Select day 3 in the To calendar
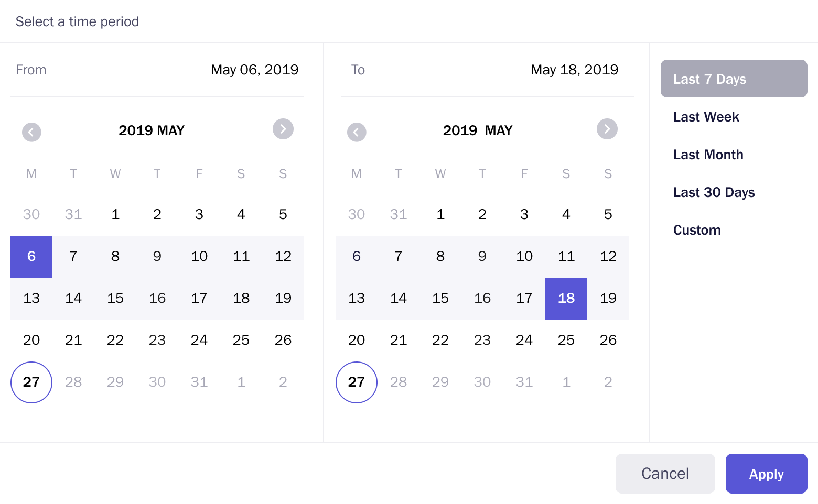Viewport: 818px width, 504px height. 524,214
